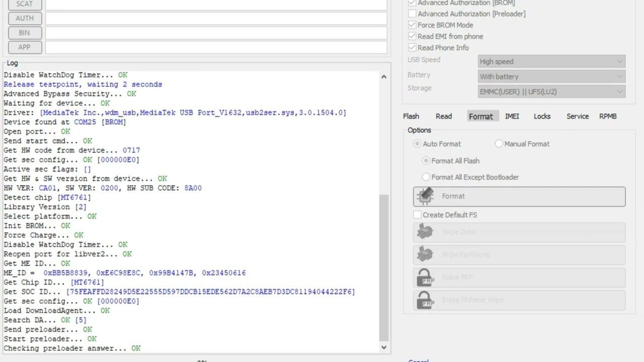Screen dimensions: 644x362
Task: Click the Erase FRP button
Action: (x=519, y=278)
